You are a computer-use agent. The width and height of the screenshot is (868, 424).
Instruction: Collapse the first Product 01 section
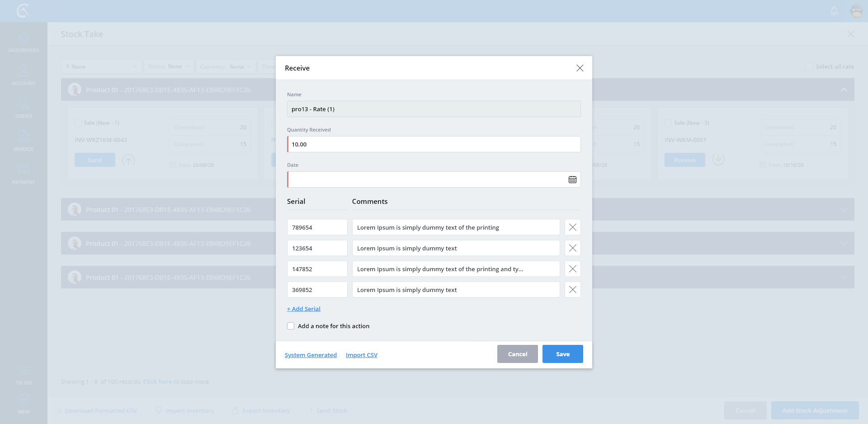point(844,90)
